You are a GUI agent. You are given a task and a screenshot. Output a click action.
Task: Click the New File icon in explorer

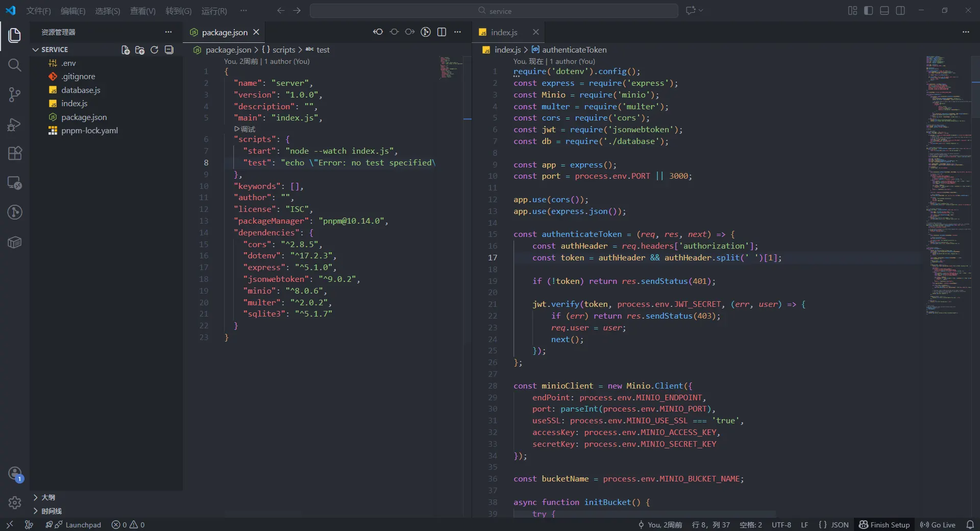coord(126,50)
